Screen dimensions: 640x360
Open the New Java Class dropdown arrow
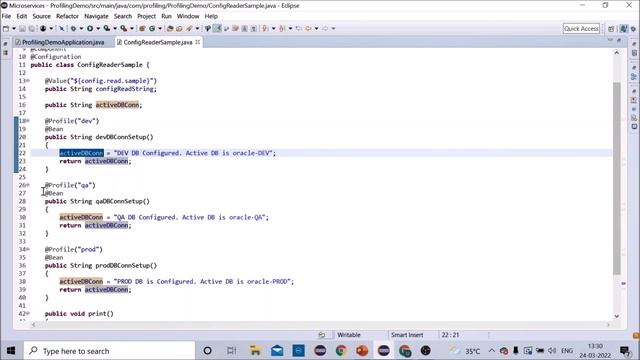click(160, 29)
